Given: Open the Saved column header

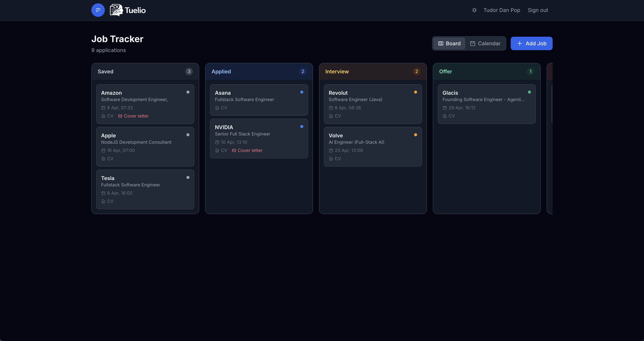Looking at the screenshot, I should pos(106,71).
